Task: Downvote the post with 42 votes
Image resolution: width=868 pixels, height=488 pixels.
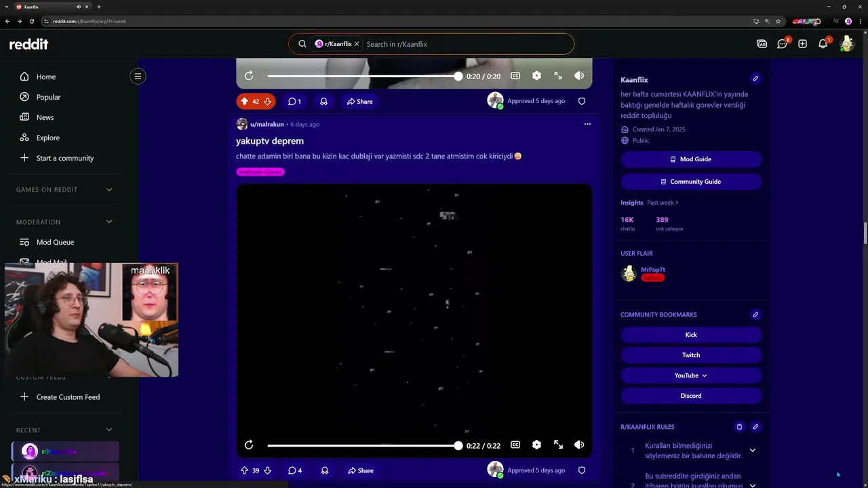Action: pos(267,101)
